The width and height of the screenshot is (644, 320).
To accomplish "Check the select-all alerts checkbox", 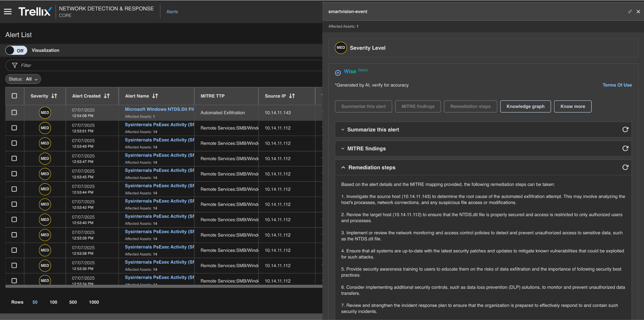I will coord(14,96).
